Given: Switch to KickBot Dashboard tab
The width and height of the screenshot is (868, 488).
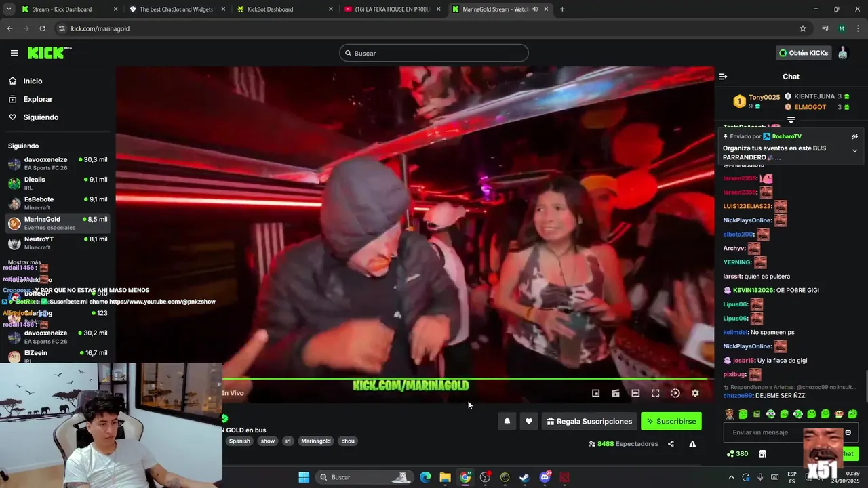Looking at the screenshot, I should [x=283, y=9].
